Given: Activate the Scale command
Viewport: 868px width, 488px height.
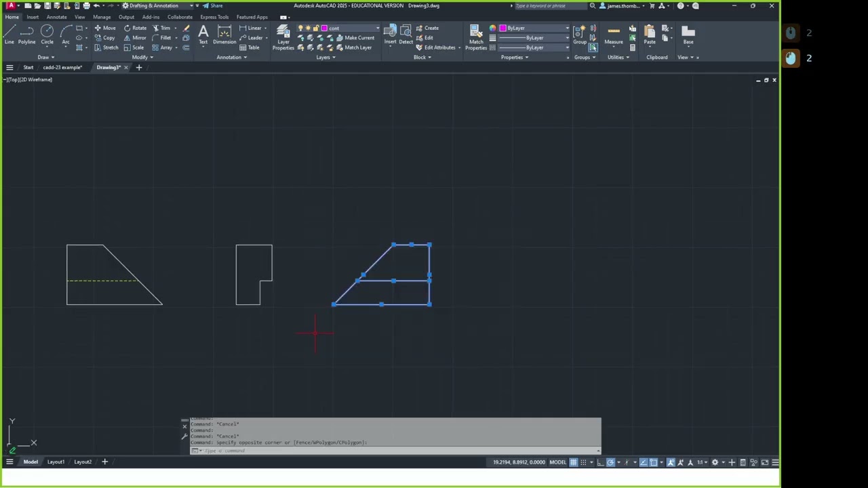Looking at the screenshot, I should coord(134,47).
